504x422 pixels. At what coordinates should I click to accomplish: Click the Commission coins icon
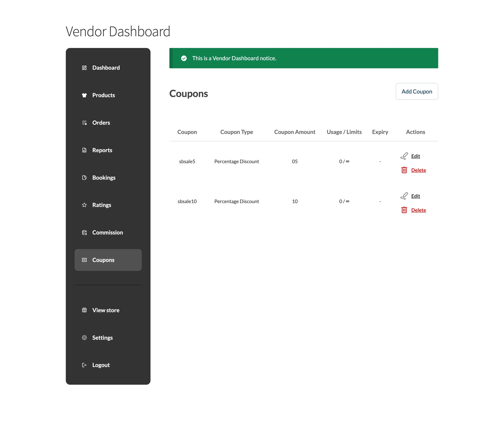click(84, 232)
